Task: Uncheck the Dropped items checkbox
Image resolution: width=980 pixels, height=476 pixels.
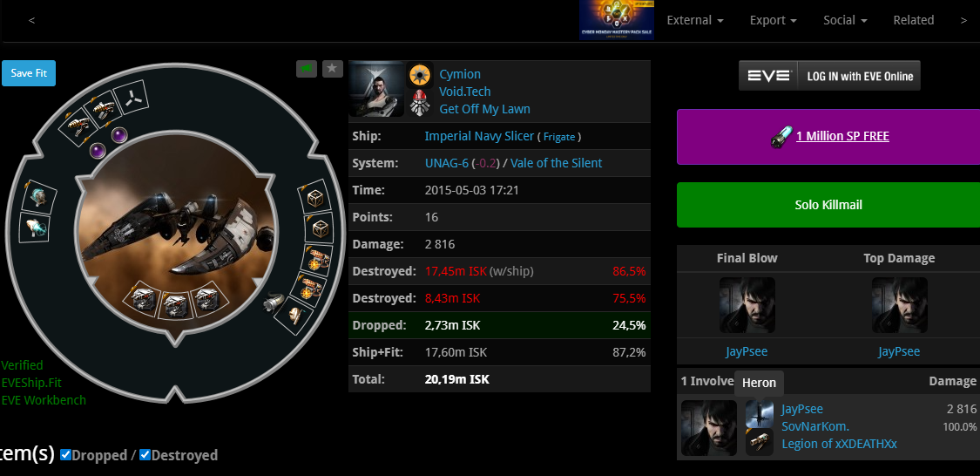Action: tap(65, 455)
